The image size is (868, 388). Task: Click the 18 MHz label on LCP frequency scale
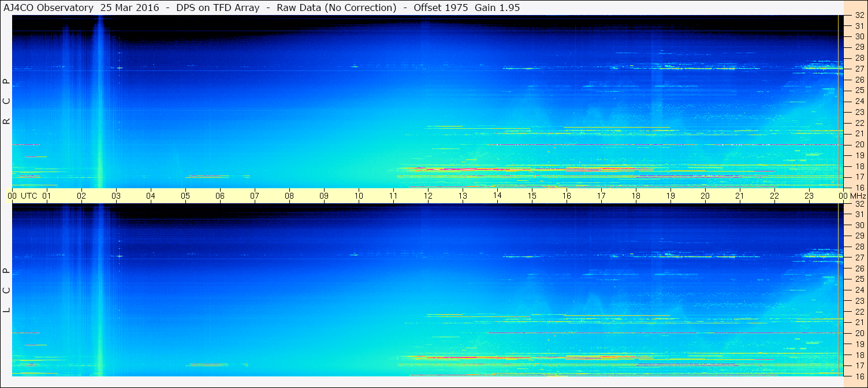point(859,355)
